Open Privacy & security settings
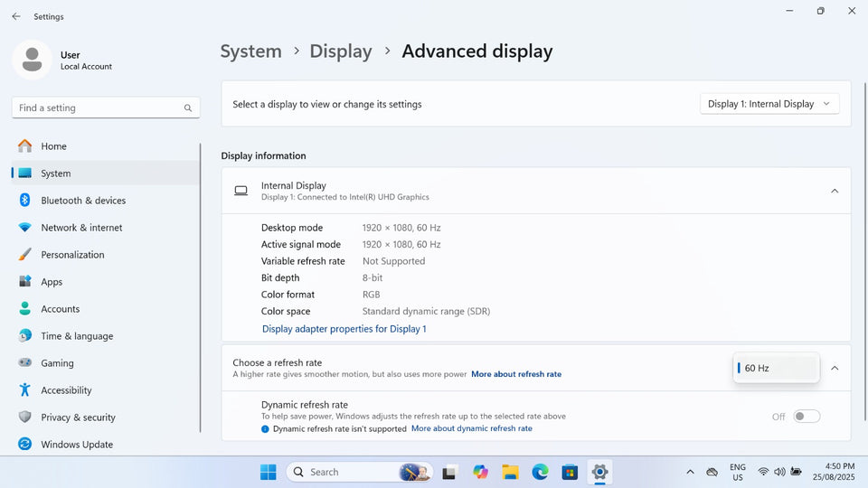The width and height of the screenshot is (868, 488). 105,418
